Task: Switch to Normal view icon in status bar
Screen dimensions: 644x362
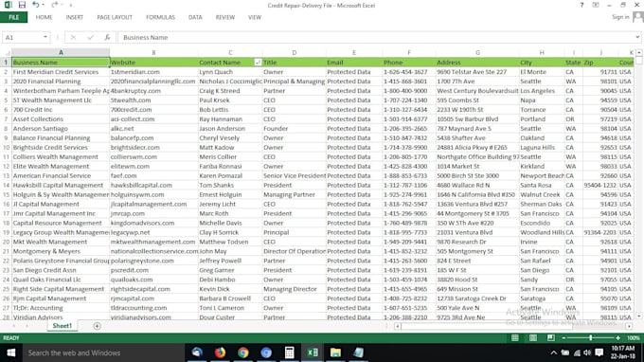Action: click(x=515, y=337)
